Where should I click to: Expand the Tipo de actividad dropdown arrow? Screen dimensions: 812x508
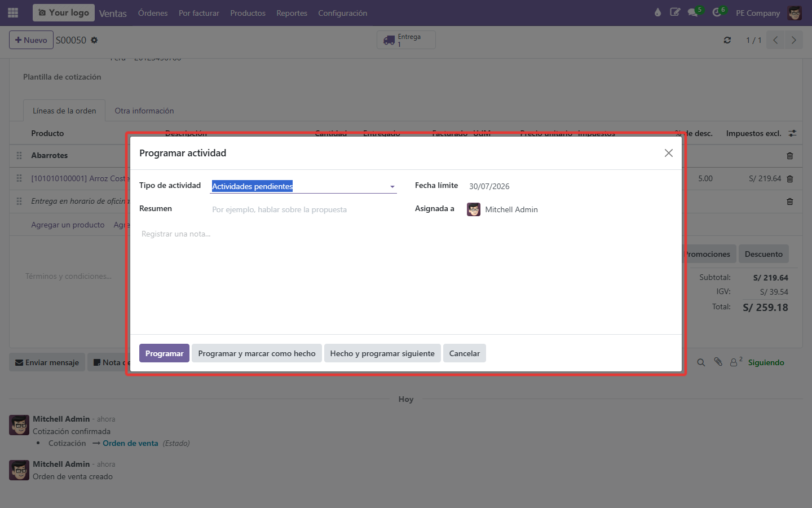coord(392,187)
